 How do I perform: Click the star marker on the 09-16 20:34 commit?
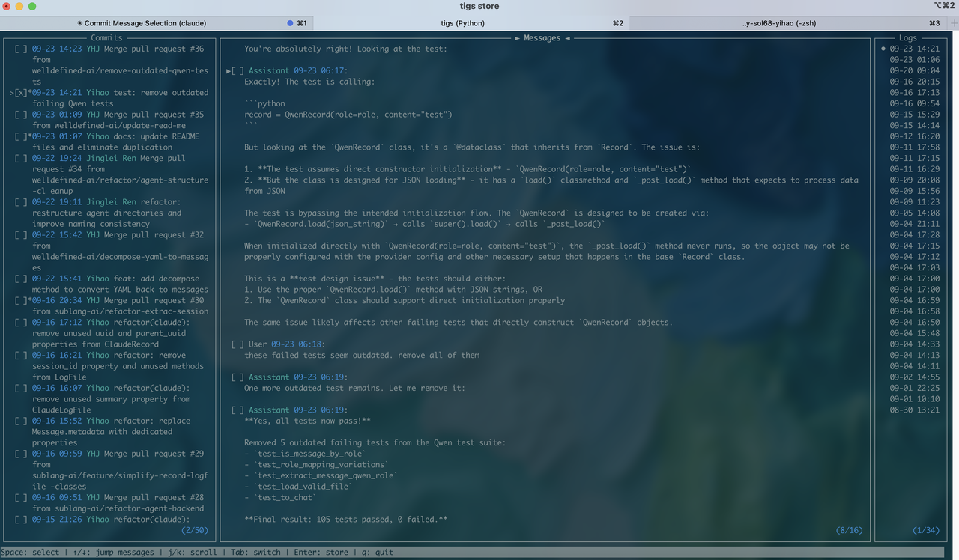click(x=29, y=300)
